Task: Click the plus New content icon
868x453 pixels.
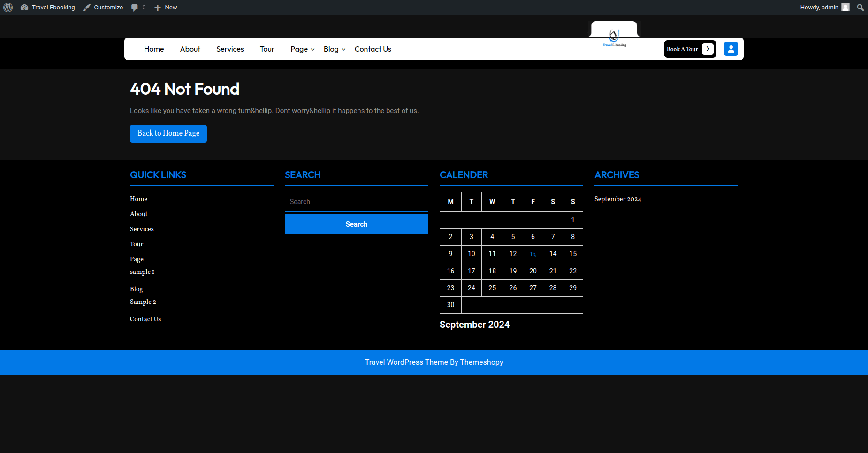Action: tap(158, 8)
